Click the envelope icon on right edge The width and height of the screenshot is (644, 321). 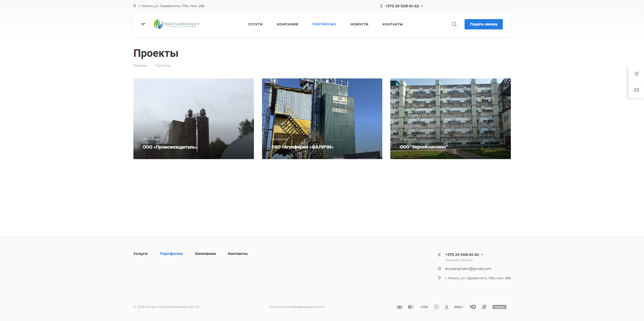tap(637, 90)
